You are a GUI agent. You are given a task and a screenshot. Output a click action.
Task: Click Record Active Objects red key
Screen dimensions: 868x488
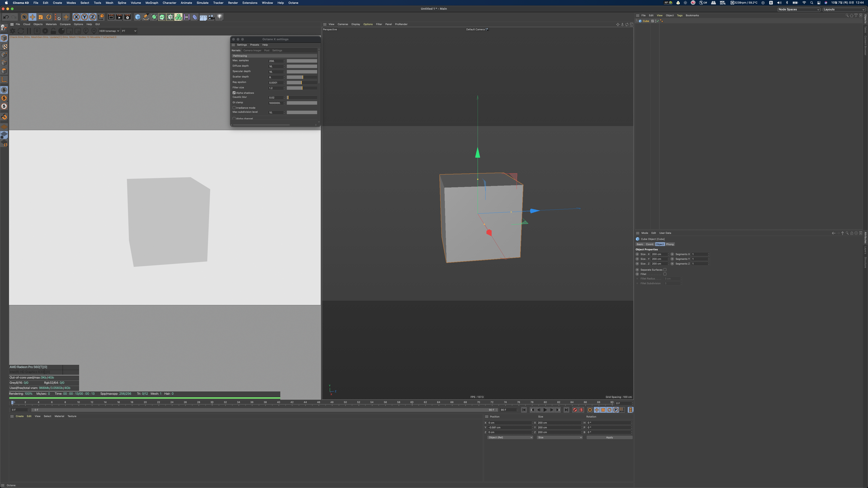(575, 410)
